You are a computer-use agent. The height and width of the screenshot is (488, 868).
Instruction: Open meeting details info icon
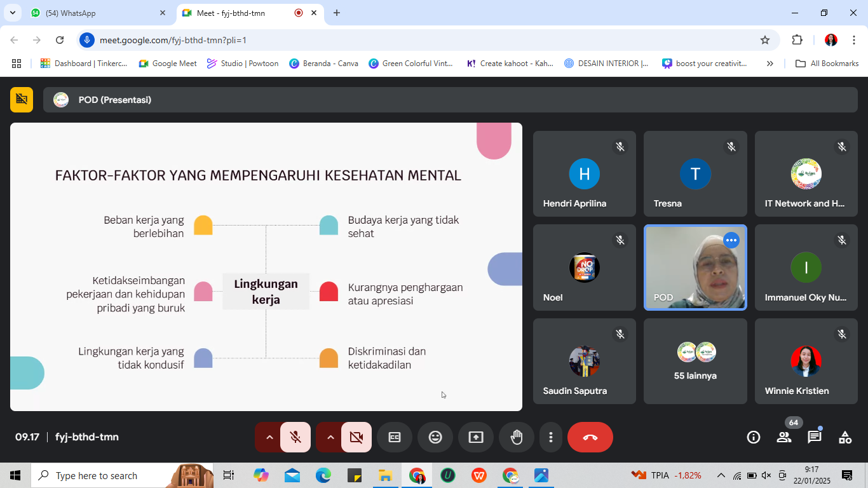tap(754, 437)
